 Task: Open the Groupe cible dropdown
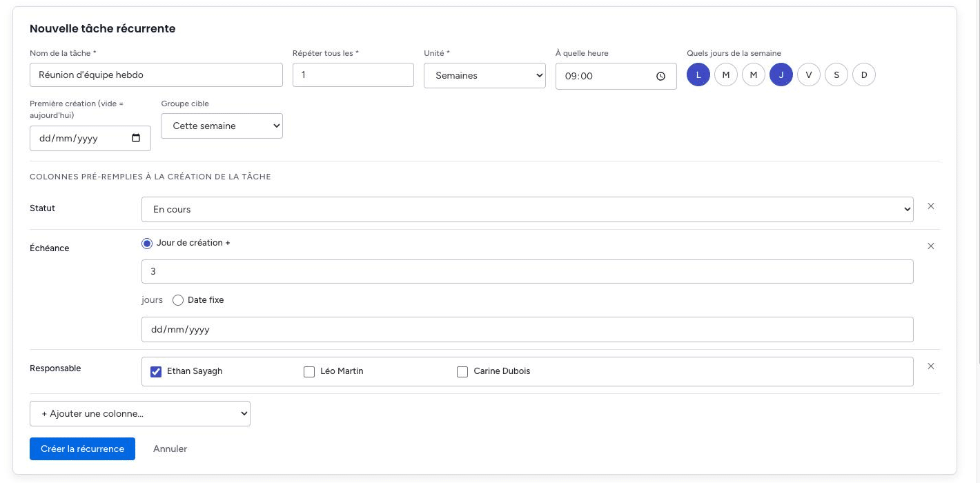point(222,126)
